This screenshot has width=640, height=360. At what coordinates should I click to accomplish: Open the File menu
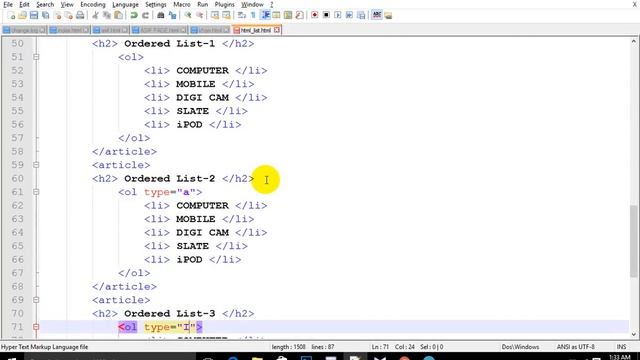pyautogui.click(x=8, y=4)
